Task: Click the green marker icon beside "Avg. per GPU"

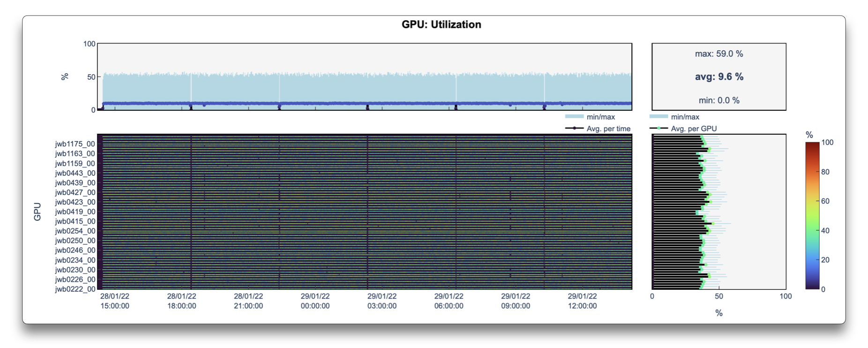Action: [658, 129]
